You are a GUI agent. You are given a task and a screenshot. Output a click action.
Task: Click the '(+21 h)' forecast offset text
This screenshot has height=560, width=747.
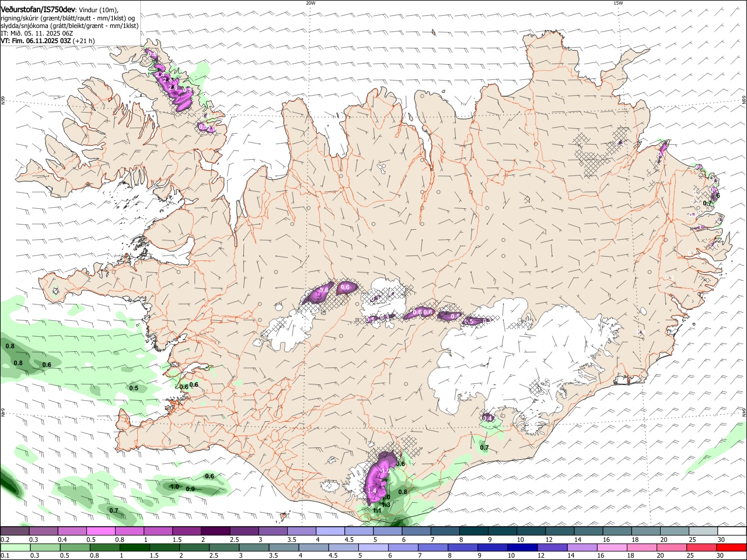pos(84,41)
